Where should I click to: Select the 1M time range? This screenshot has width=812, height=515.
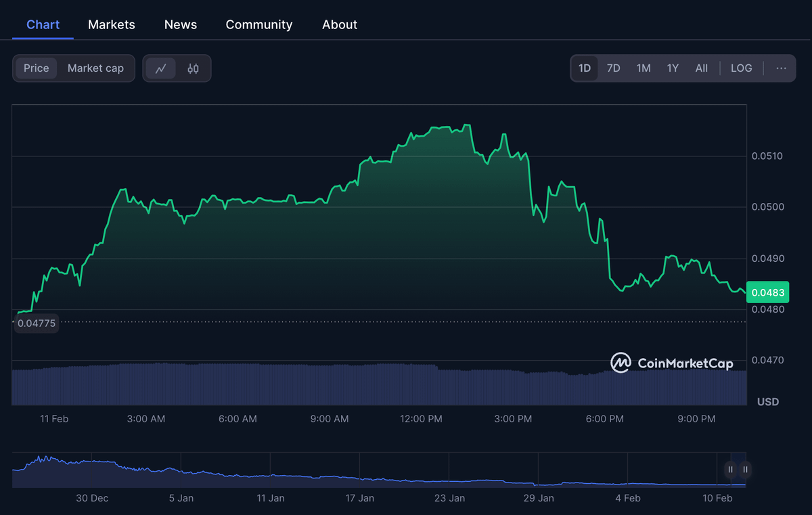coord(644,68)
